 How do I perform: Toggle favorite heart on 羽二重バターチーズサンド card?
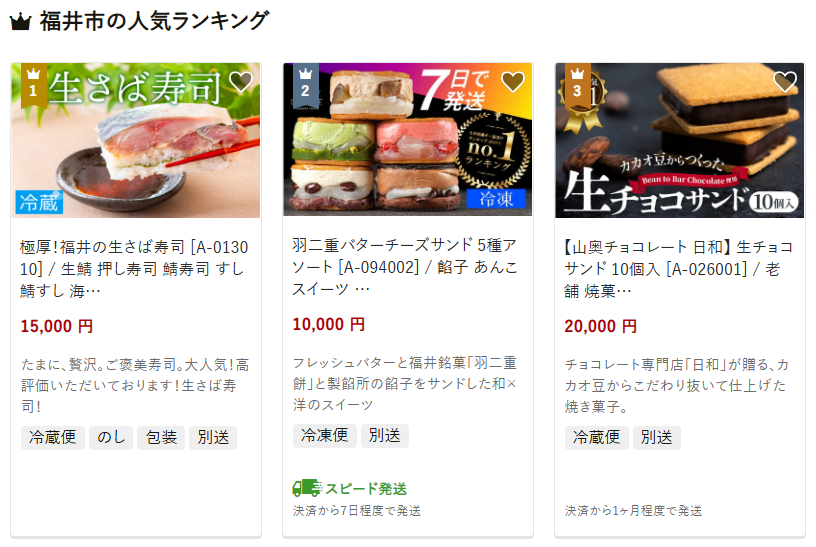(513, 82)
